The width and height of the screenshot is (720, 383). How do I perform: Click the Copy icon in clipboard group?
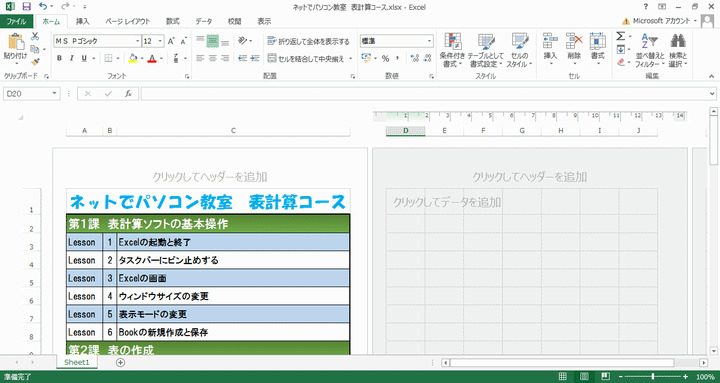point(34,49)
